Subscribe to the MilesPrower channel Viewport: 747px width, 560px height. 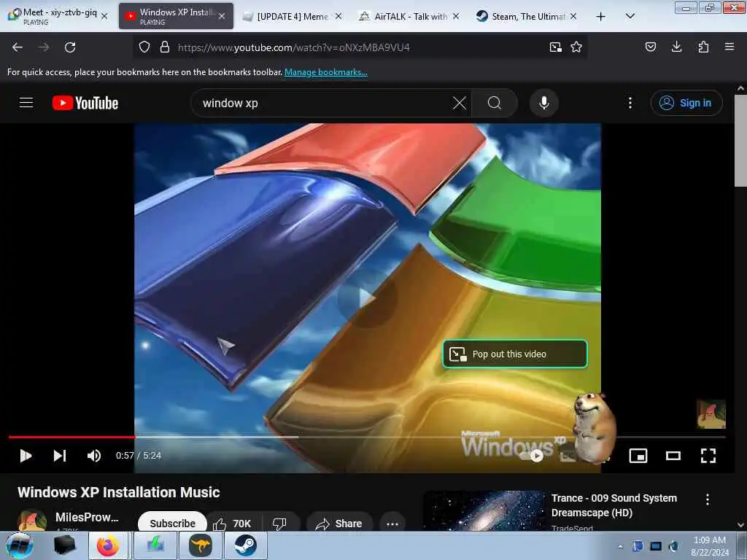(172, 523)
